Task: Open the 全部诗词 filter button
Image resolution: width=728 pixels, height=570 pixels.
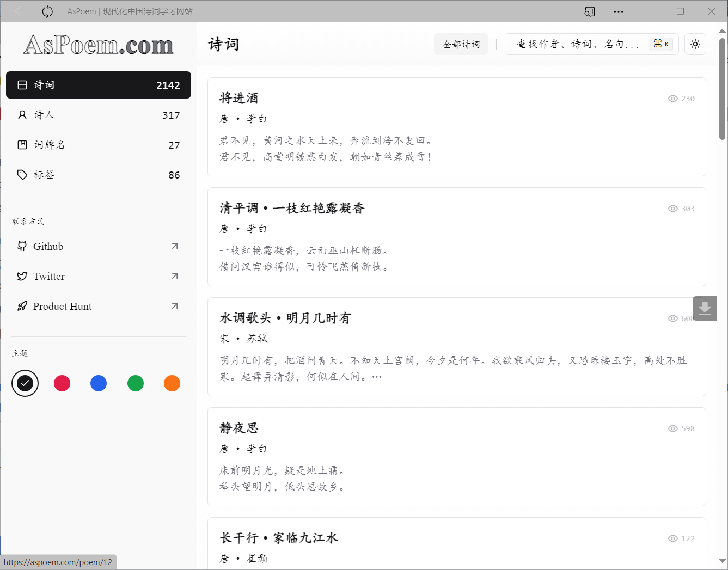Action: 461,44
